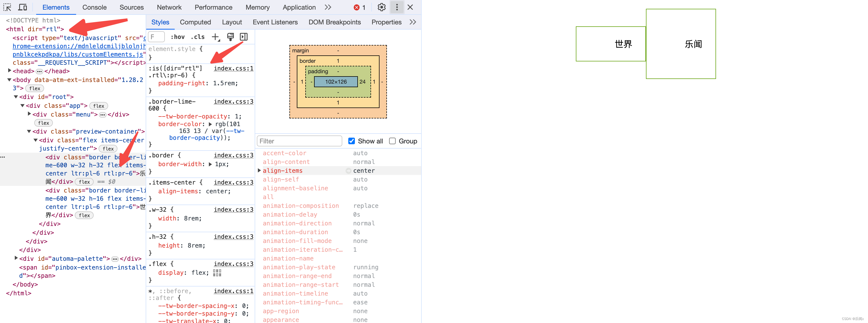Toggle rendering emulations paintbrush icon
Image resolution: width=868 pixels, height=323 pixels.
click(x=231, y=37)
